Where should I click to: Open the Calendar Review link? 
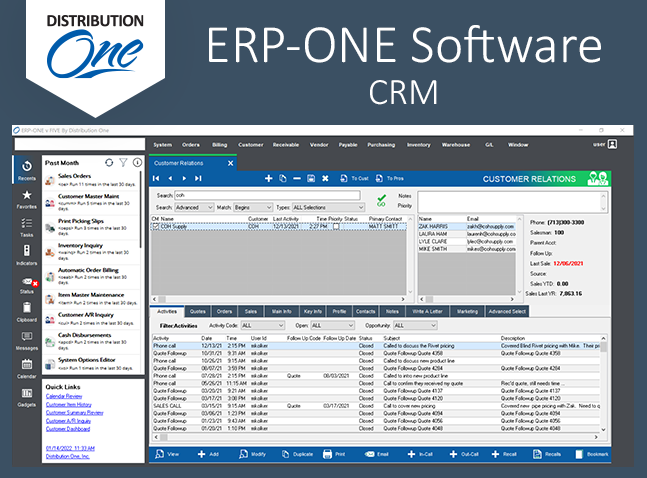[64, 396]
